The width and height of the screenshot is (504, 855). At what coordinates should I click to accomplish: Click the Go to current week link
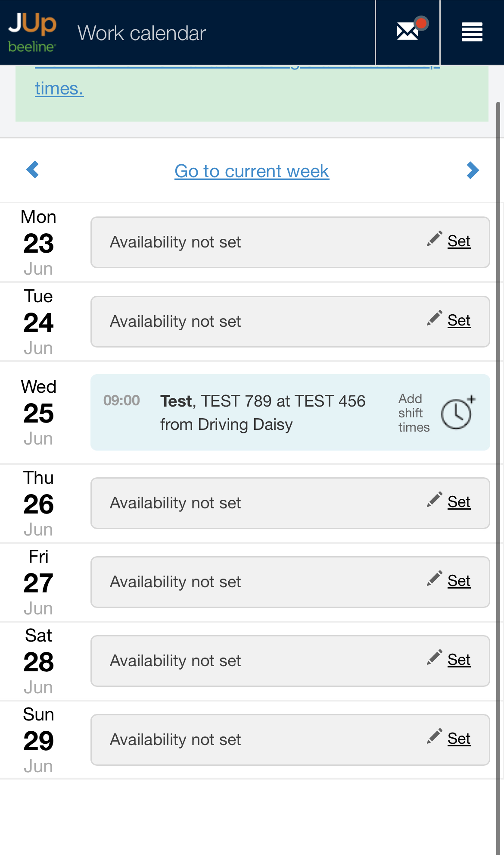point(252,171)
